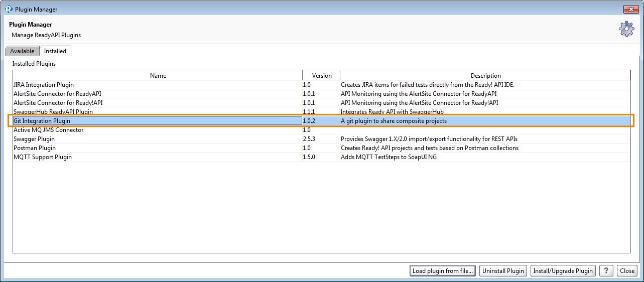Click the Install/Upgrade Plugin button
Screen dimensions: 644x282
(563, 270)
